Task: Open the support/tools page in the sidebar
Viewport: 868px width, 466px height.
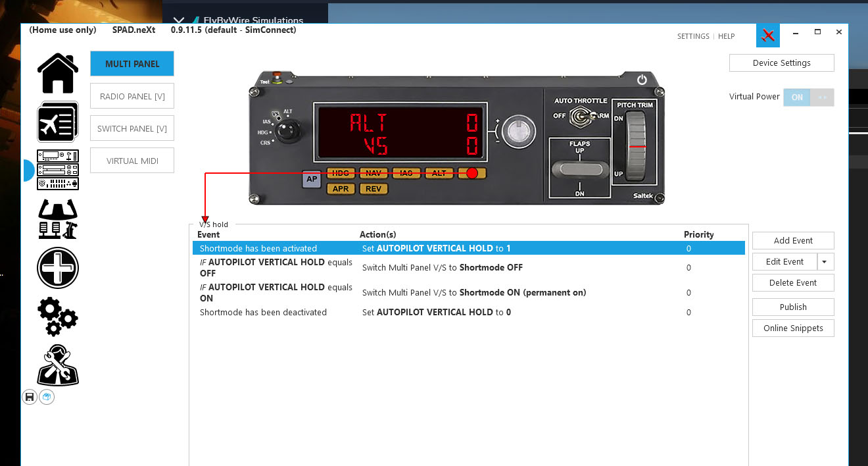Action: (57, 365)
